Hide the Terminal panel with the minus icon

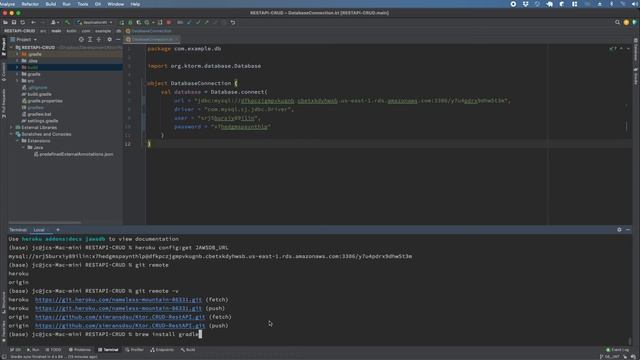point(628,230)
